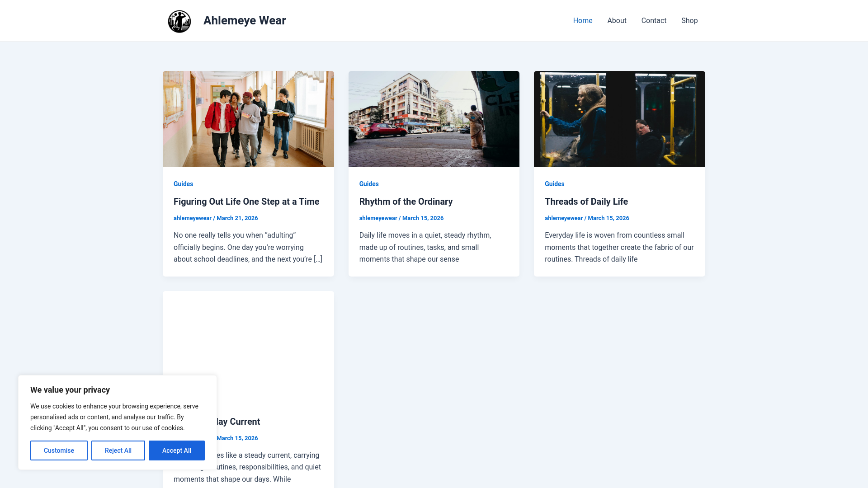This screenshot has width=868, height=488.
Task: Reject all cookies
Action: click(x=118, y=450)
